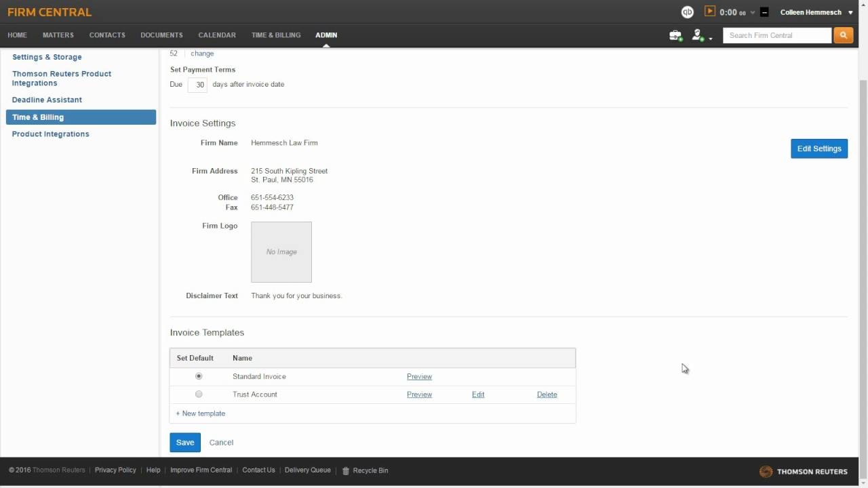Click the orange search magnifier button
The image size is (868, 488).
pos(843,35)
